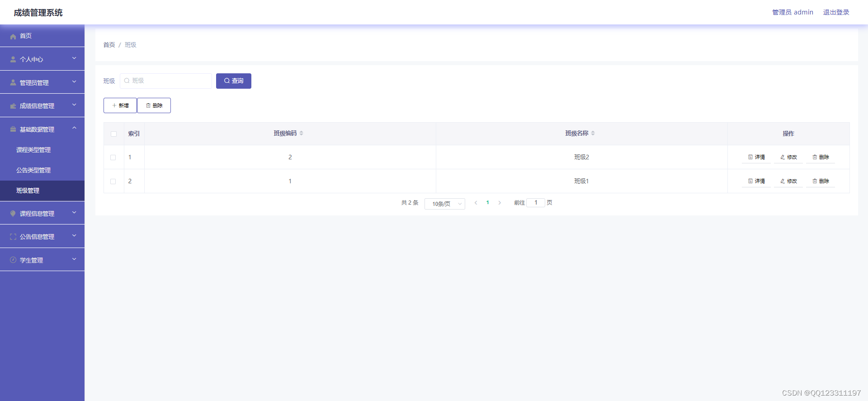Open the 学生管理 menu label

pyautogui.click(x=32, y=260)
